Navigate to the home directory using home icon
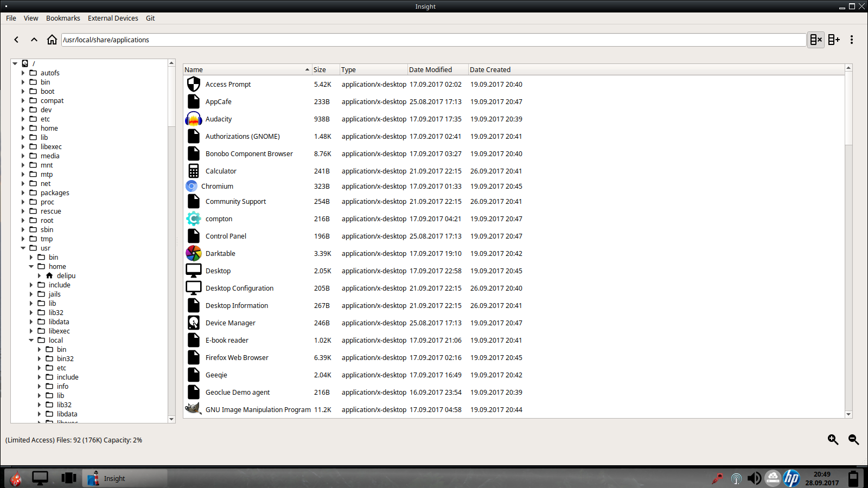The image size is (868, 488). (52, 39)
